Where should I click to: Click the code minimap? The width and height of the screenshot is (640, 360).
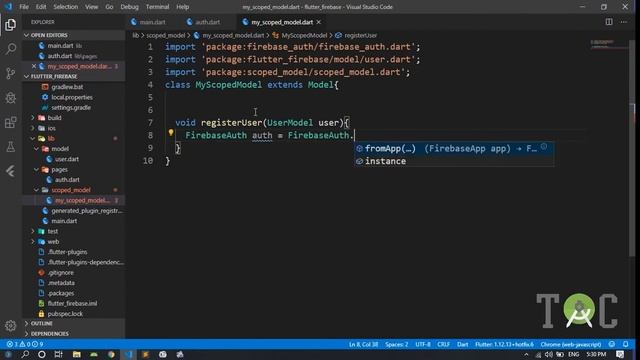click(608, 43)
